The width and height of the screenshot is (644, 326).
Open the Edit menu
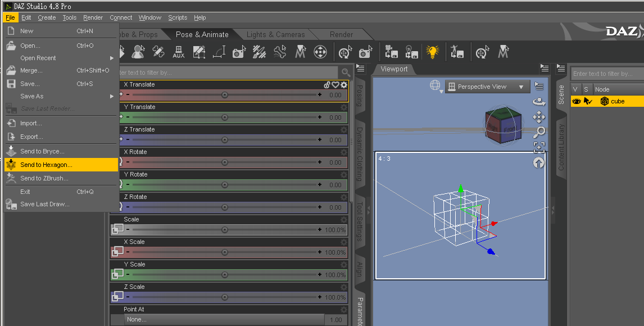pos(26,17)
